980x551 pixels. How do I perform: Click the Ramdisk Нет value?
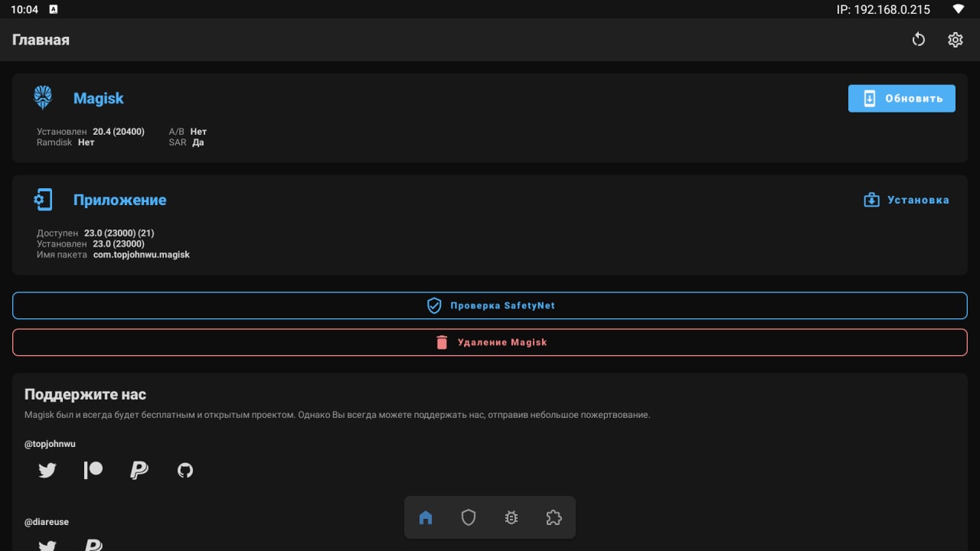pos(86,142)
